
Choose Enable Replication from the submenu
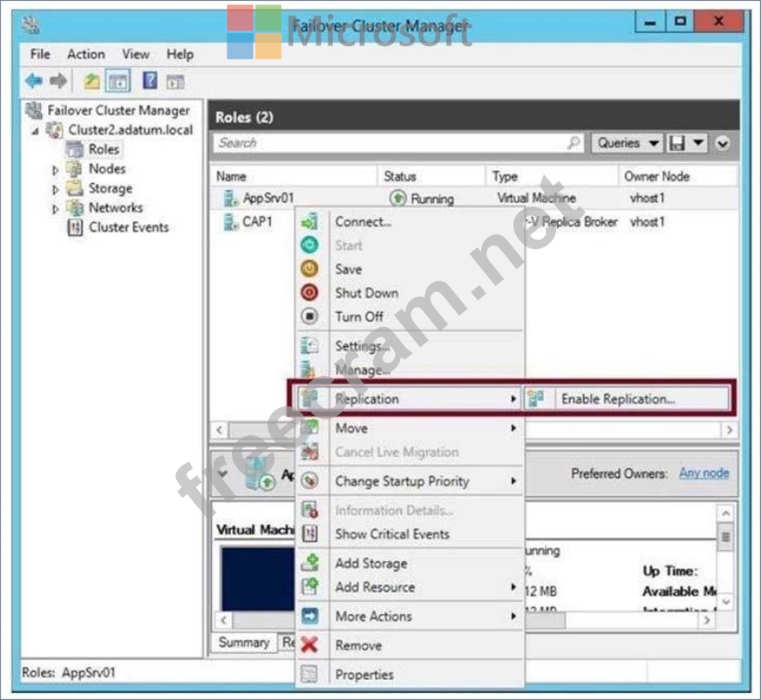pyautogui.click(x=626, y=398)
